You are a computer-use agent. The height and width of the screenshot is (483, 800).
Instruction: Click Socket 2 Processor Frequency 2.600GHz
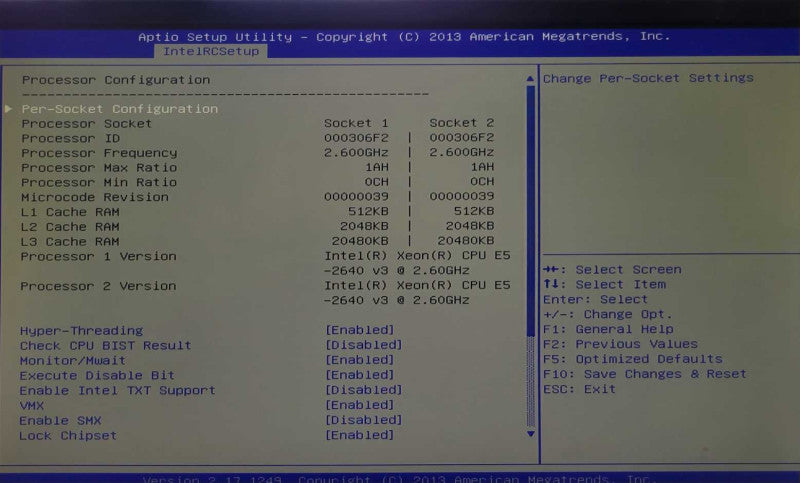[462, 152]
